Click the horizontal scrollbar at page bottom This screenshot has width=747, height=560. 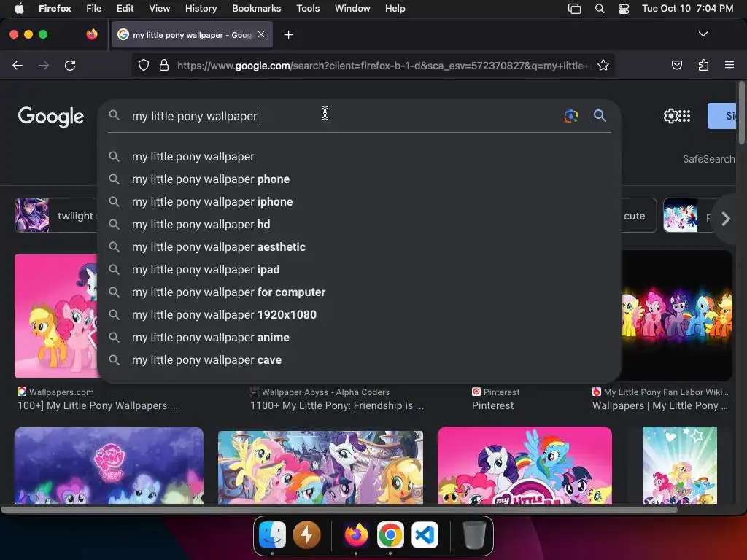339,510
